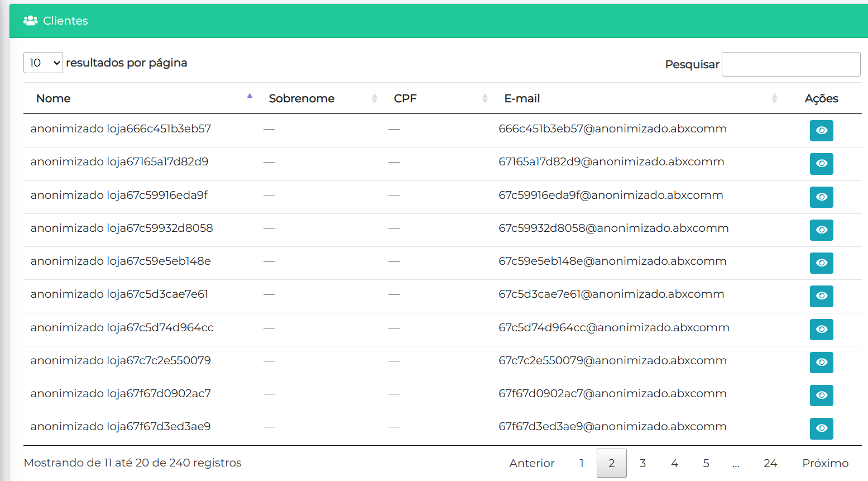Image resolution: width=868 pixels, height=481 pixels.
Task: Focus the Pesquisar search field
Action: [x=790, y=64]
